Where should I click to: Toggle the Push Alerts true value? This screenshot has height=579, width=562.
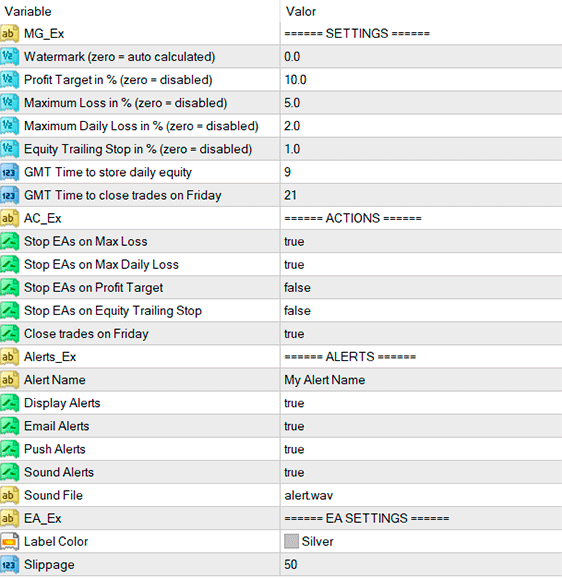tap(421, 449)
